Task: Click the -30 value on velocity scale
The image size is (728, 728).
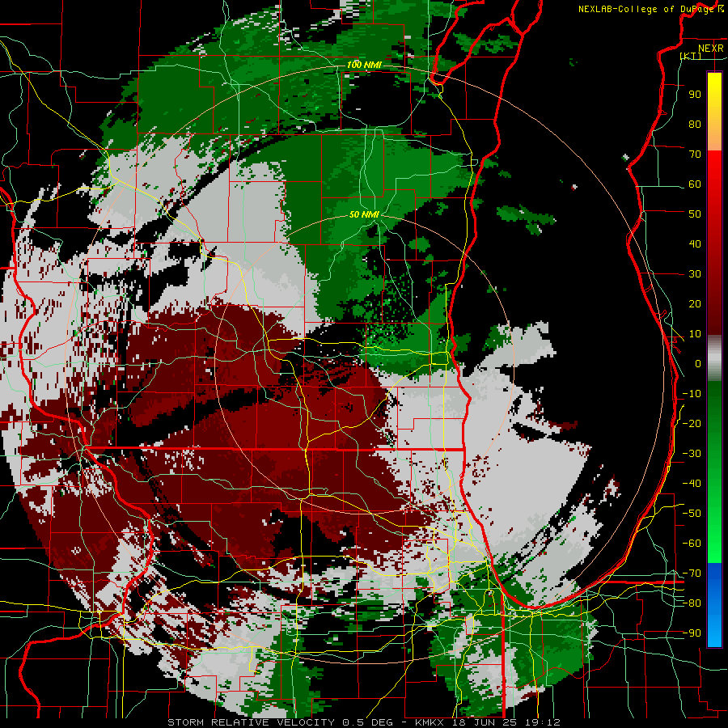Action: coord(692,454)
